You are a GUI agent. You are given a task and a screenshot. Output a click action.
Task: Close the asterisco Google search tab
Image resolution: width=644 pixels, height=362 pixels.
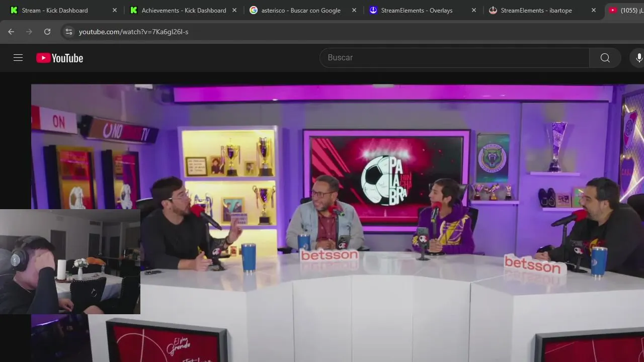tap(354, 10)
